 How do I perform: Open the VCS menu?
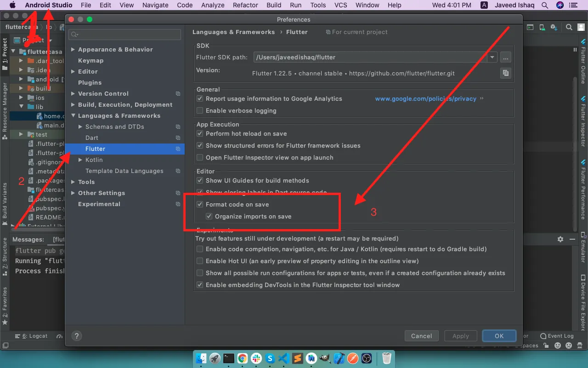tap(340, 5)
